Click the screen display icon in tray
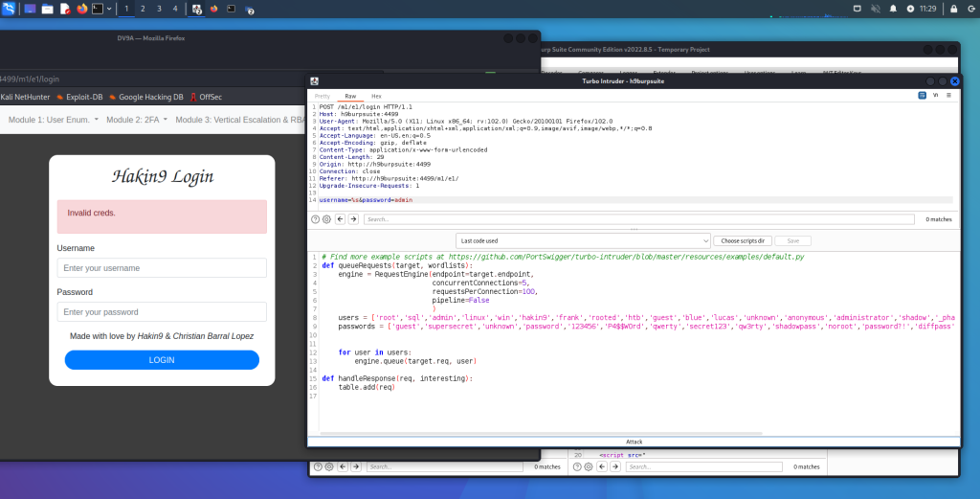The width and height of the screenshot is (980, 499). pos(857,9)
